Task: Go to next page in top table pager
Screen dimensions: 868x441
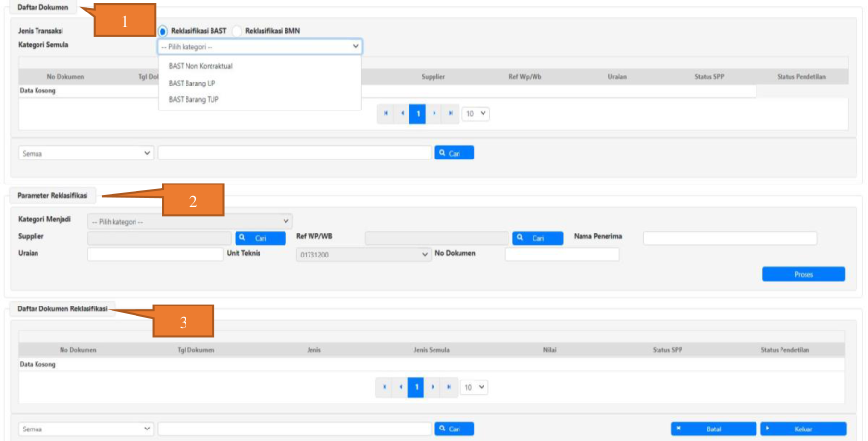Action: click(x=434, y=113)
